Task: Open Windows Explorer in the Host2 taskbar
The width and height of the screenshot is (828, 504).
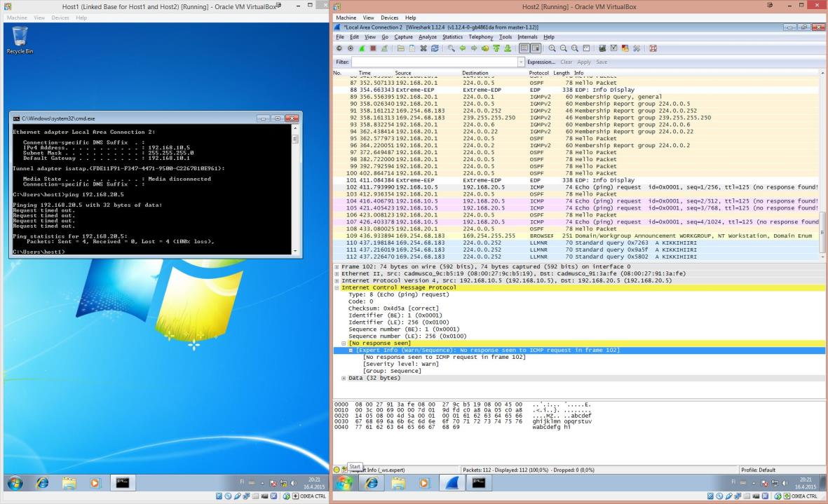Action: pos(398,483)
